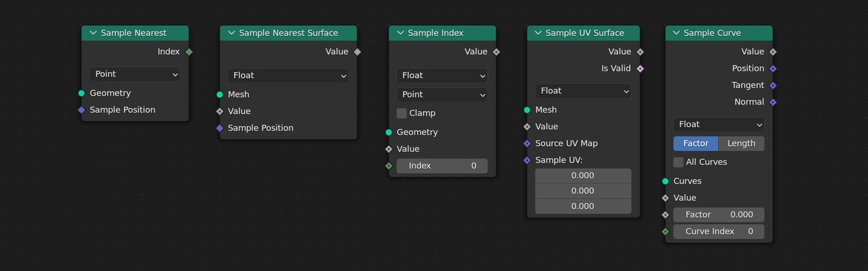
Task: Enable All Curves checkbox in Sample Curve
Action: [678, 162]
